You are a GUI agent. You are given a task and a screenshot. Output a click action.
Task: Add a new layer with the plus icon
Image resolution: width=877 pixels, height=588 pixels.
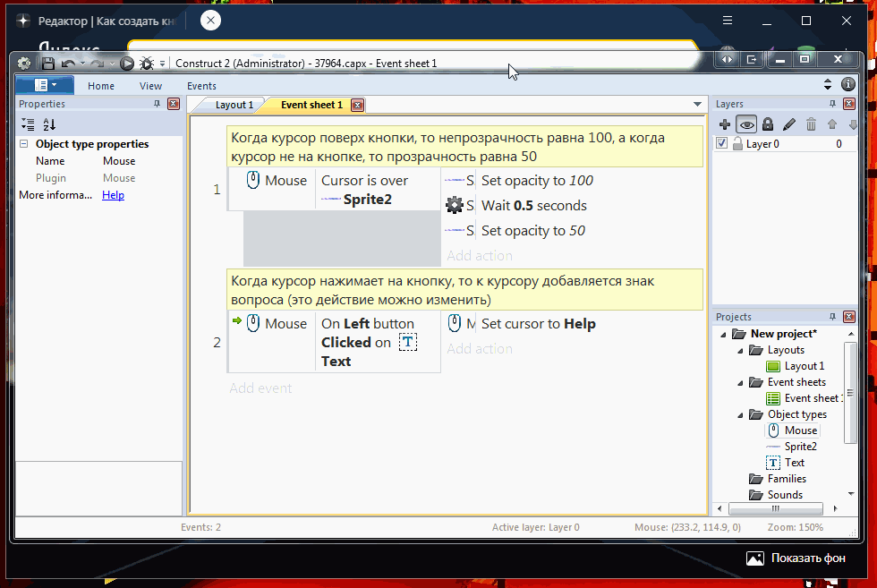tap(724, 124)
